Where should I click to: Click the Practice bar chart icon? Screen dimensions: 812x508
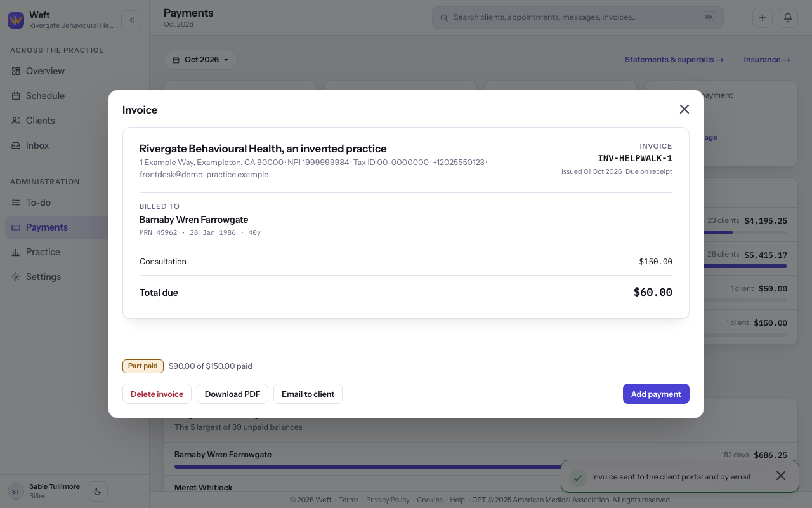(16, 252)
